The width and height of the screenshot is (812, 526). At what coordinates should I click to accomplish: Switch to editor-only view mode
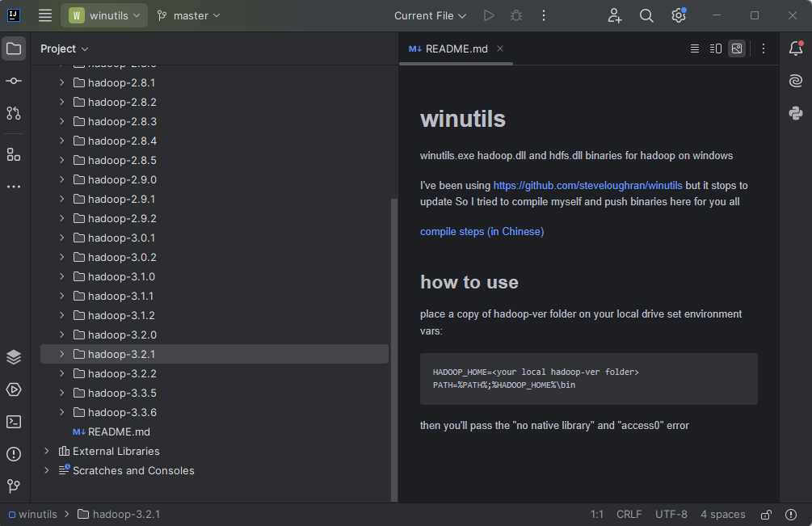point(694,48)
